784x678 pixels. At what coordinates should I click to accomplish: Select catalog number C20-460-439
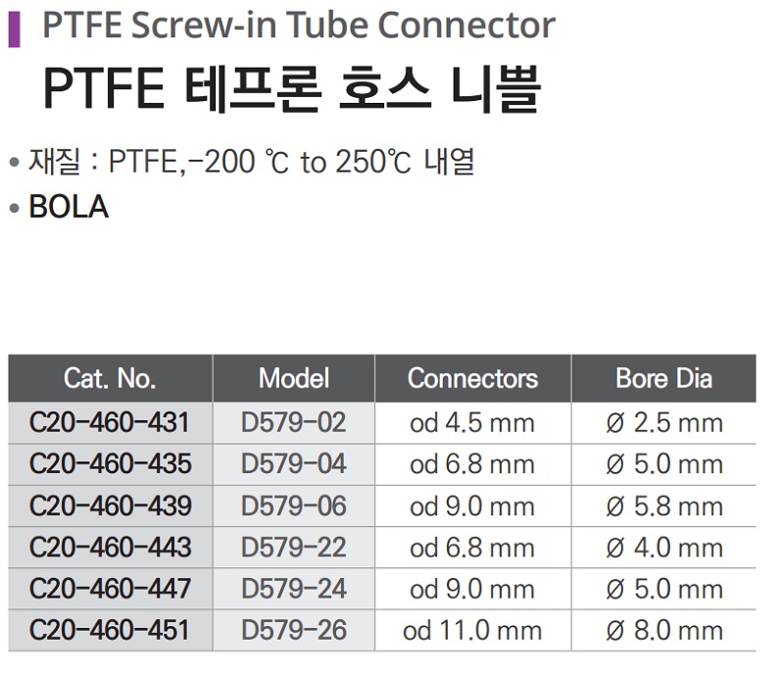point(110,507)
